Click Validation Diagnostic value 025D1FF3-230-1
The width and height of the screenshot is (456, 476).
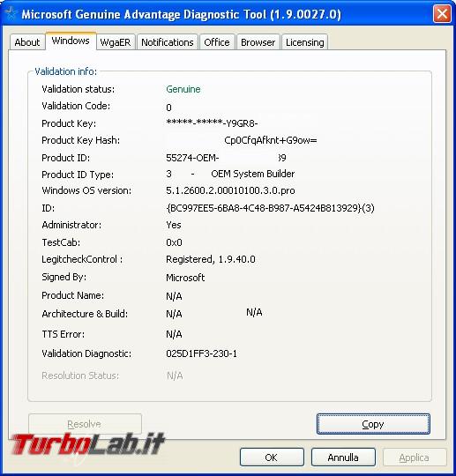[201, 353]
